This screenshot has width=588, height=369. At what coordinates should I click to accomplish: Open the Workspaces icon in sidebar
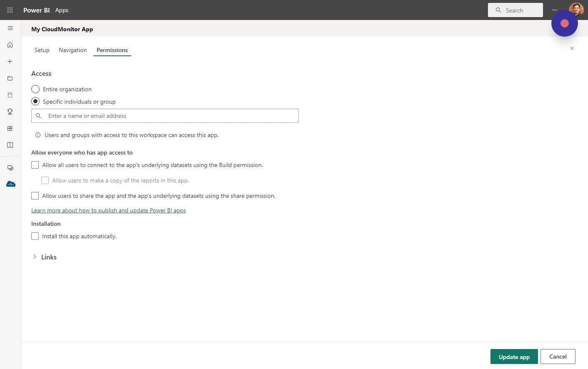pos(10,168)
